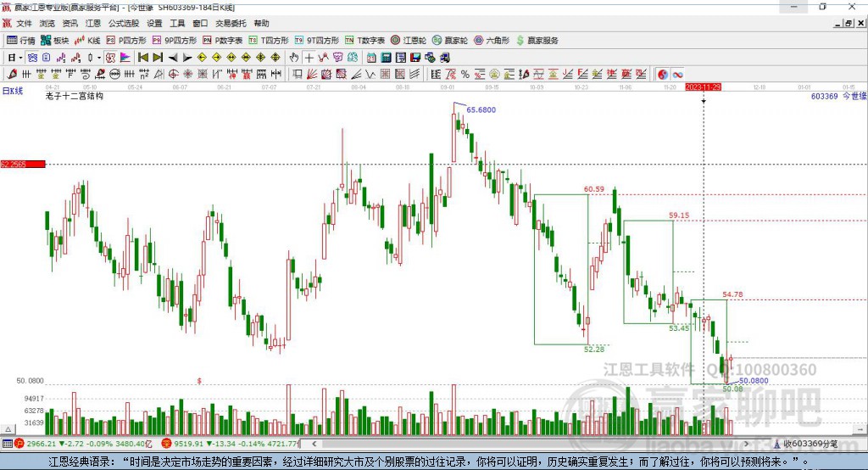Image resolution: width=868 pixels, height=470 pixels.
Task: Open the 赢家轮 wheel tool
Action: click(x=450, y=41)
